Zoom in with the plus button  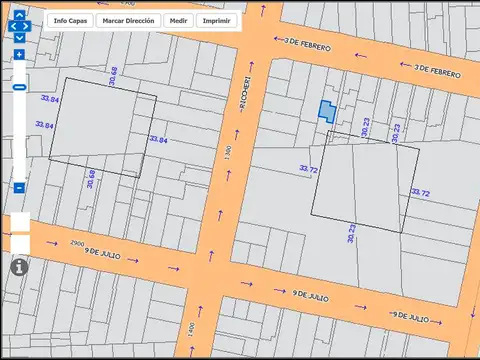pos(19,55)
